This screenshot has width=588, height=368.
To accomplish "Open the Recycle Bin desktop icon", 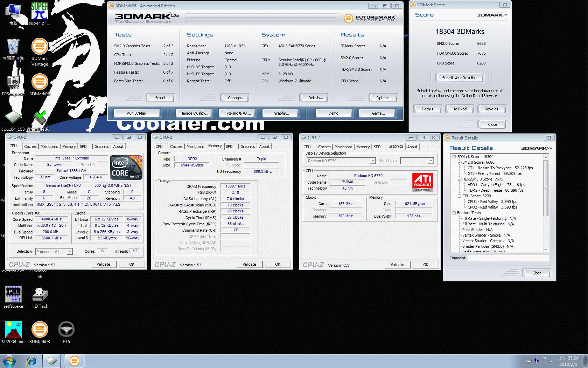I will tap(13, 49).
